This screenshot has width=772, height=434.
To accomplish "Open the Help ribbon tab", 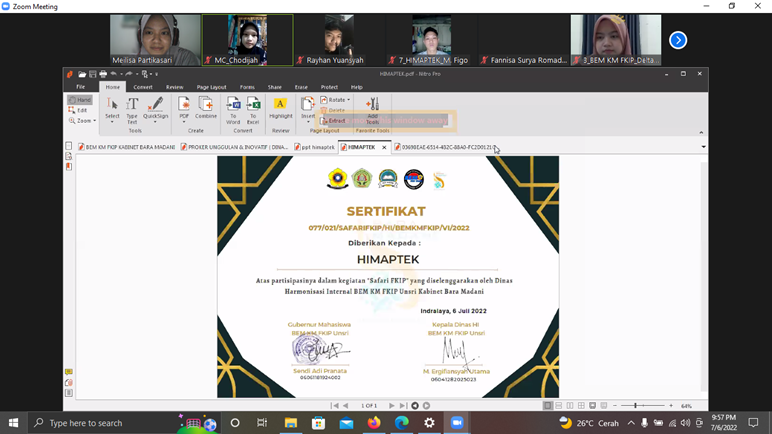I will (356, 87).
